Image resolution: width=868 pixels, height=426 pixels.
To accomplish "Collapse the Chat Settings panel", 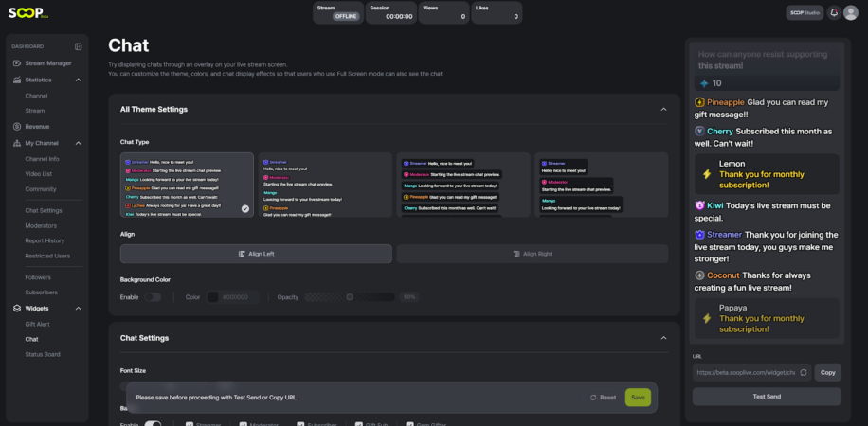I will pos(663,338).
